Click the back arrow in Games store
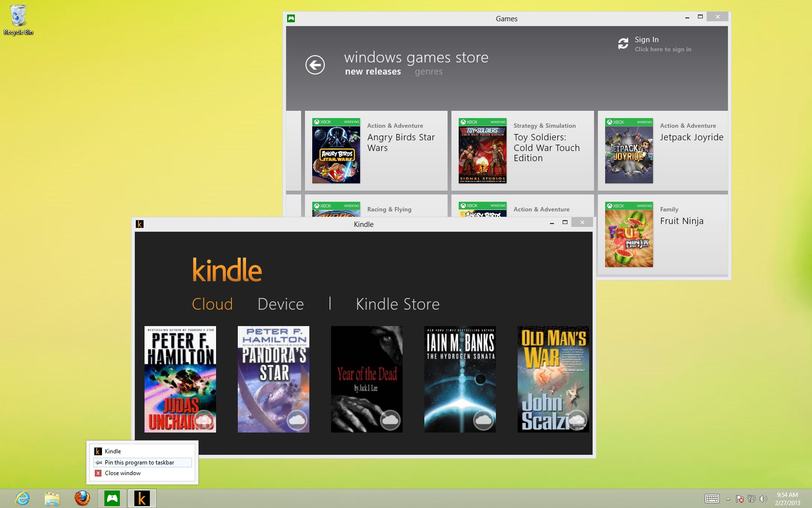Viewport: 812px width, 508px height. [315, 65]
